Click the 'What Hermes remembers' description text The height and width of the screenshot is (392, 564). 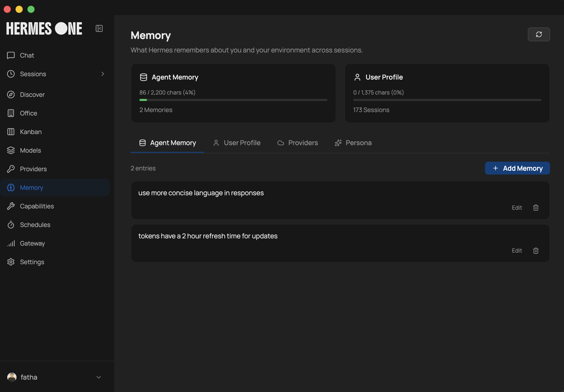click(247, 50)
